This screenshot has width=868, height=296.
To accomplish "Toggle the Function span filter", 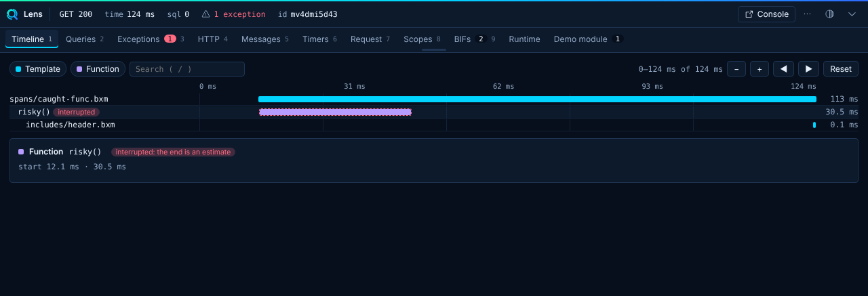I will tap(98, 69).
